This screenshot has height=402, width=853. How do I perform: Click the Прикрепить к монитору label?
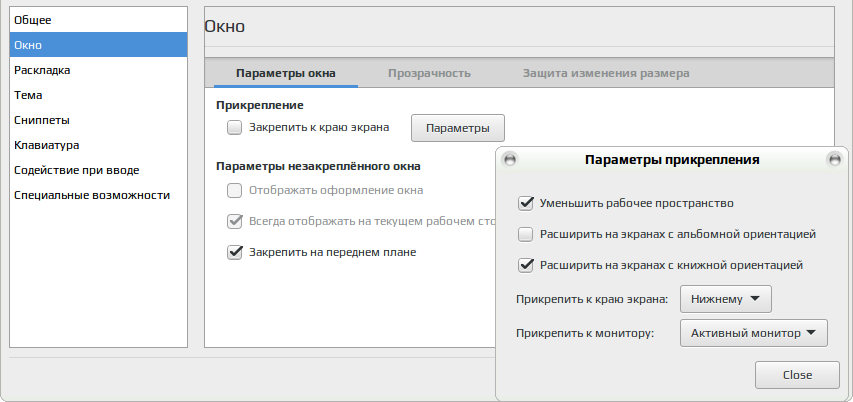(x=585, y=333)
